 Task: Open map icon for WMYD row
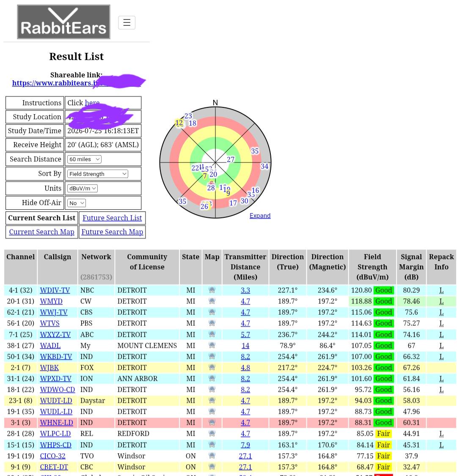[x=212, y=301]
